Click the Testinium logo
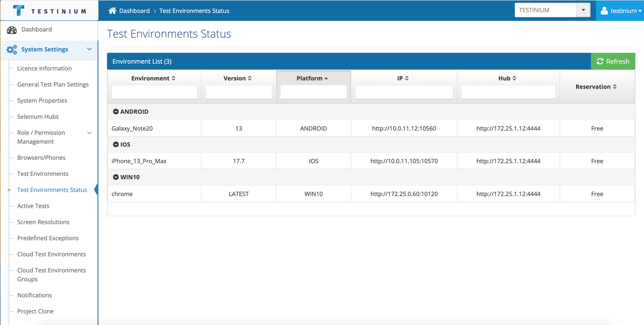This screenshot has height=325, width=644. [49, 11]
